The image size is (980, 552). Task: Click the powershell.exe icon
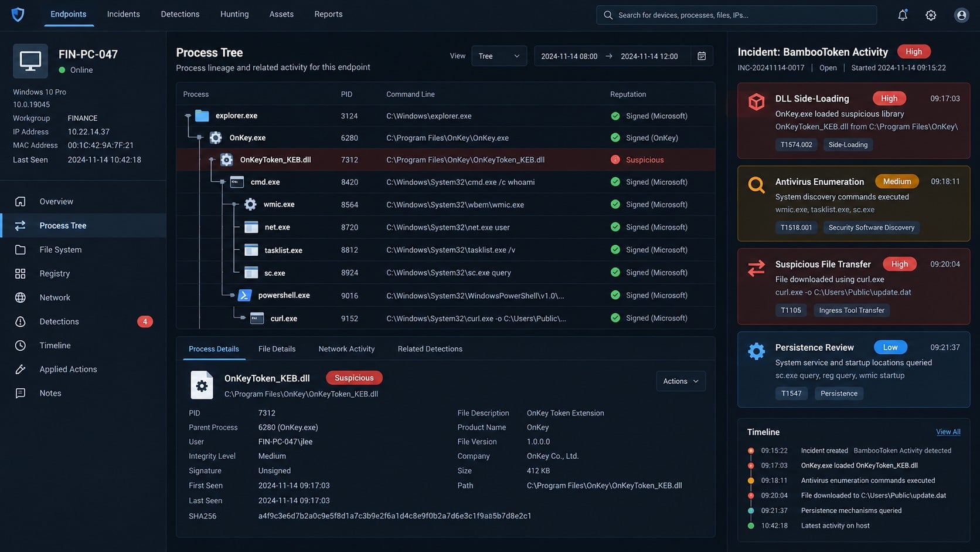245,296
